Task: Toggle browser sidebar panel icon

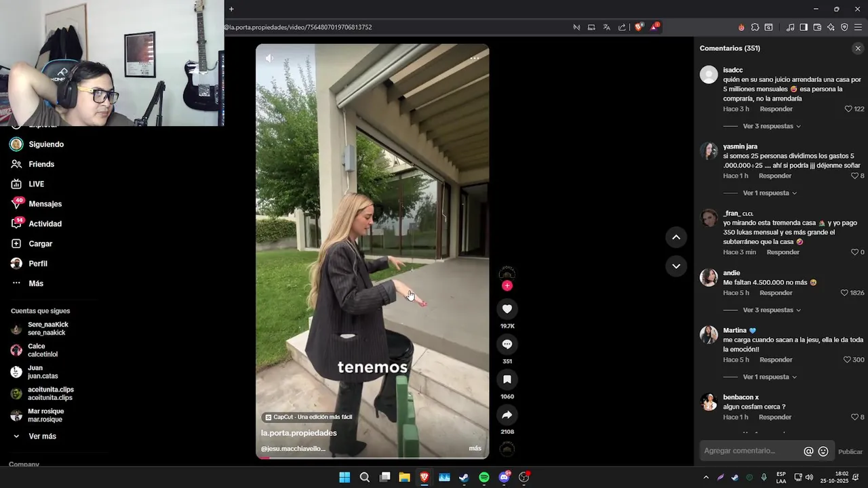Action: coord(804,27)
